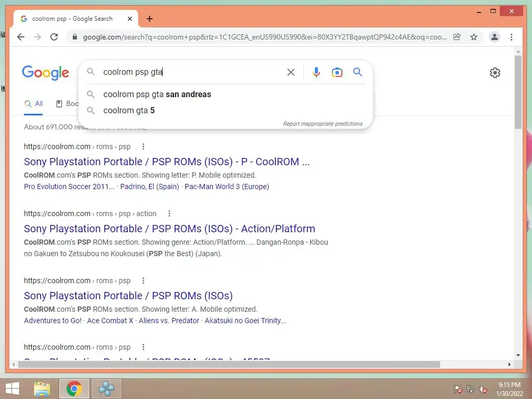
Task: Open Ace Combat X sitelink
Action: click(110, 321)
